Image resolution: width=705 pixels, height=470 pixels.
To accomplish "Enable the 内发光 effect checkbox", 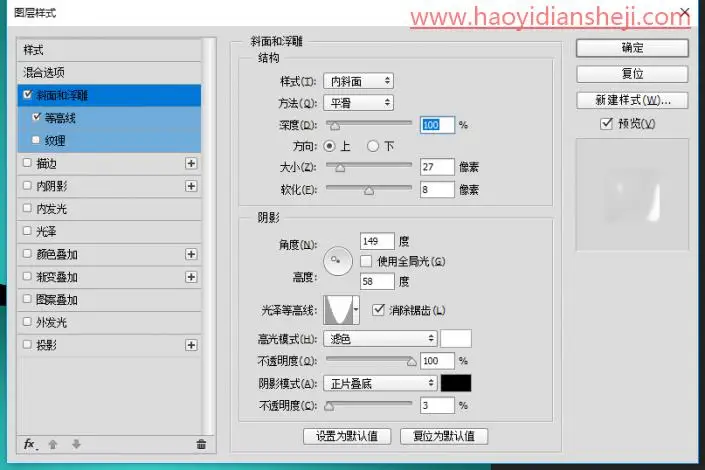I will 27,208.
